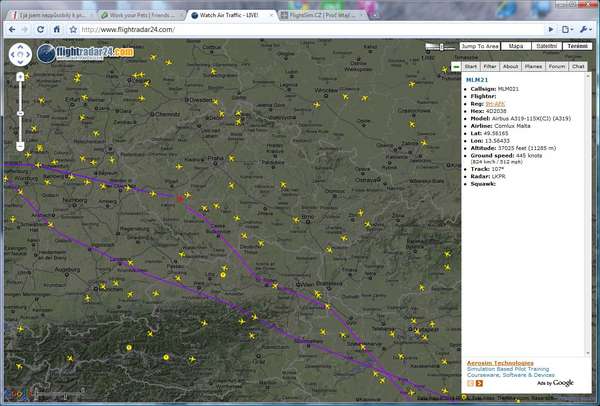
Task: Switch to the Watch Air Traffic browser tab
Action: point(229,15)
